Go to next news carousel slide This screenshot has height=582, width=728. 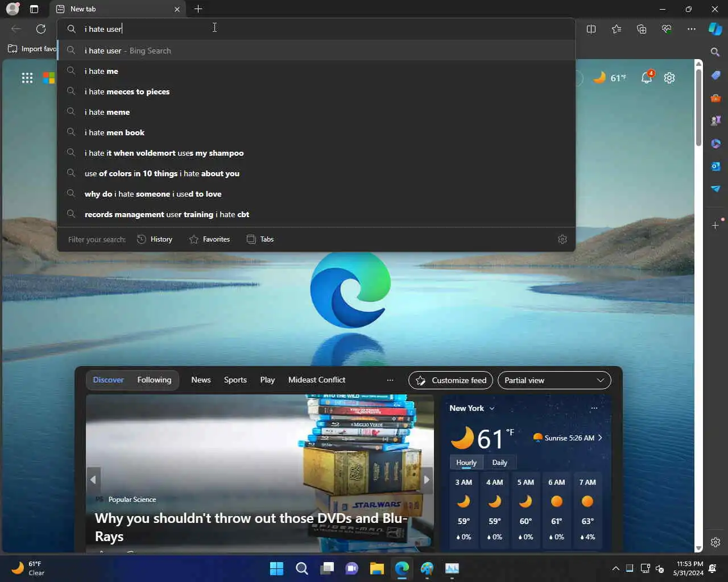(426, 480)
